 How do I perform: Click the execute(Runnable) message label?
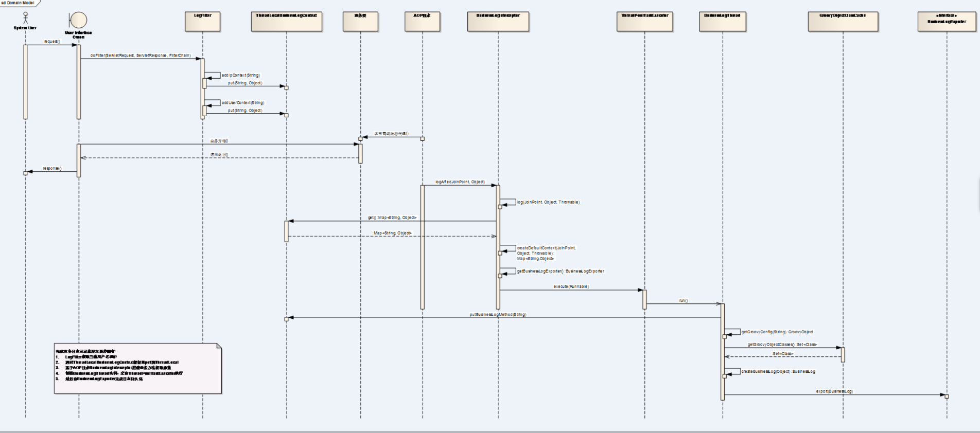(x=571, y=286)
